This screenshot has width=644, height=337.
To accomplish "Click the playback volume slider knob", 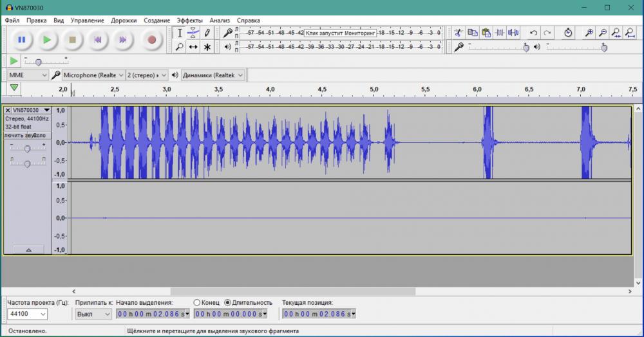I will click(604, 48).
